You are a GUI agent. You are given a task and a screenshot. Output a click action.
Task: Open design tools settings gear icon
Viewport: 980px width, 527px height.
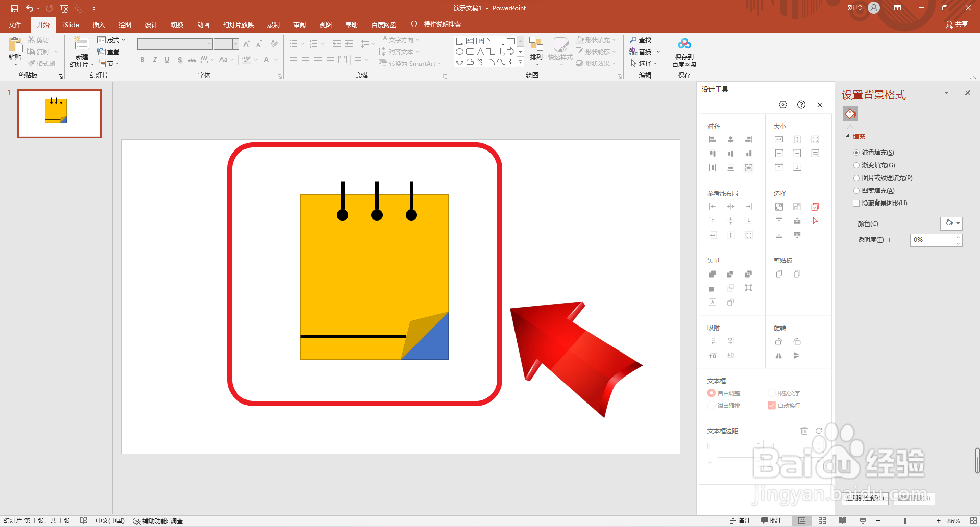click(783, 105)
